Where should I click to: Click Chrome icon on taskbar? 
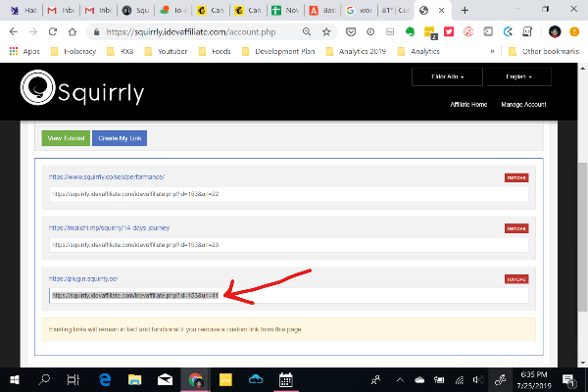coord(195,380)
